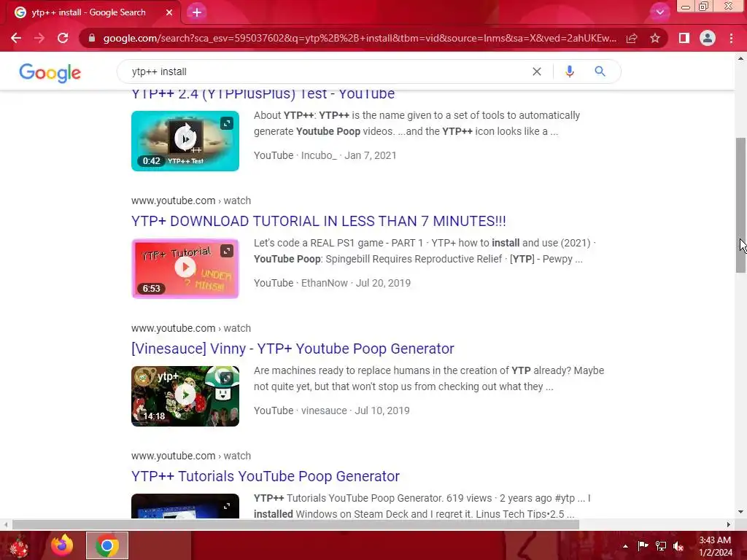Click the scroll-right arrow at bottom
Viewport: 747px width, 560px height.
(x=729, y=525)
